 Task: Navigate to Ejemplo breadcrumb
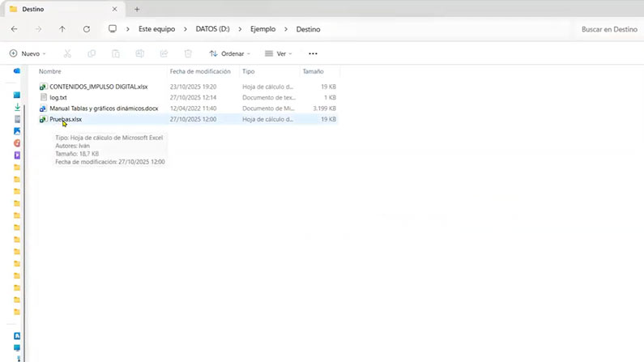[x=262, y=29]
